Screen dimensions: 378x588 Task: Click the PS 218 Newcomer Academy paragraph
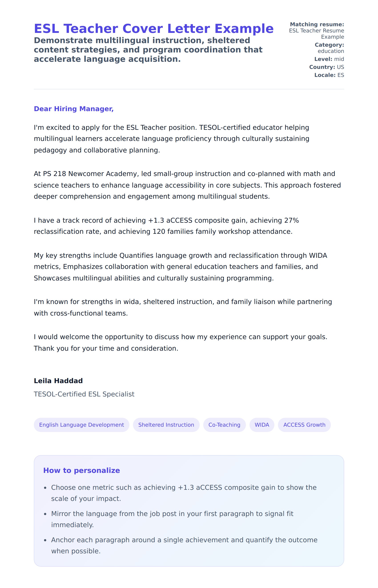187,185
